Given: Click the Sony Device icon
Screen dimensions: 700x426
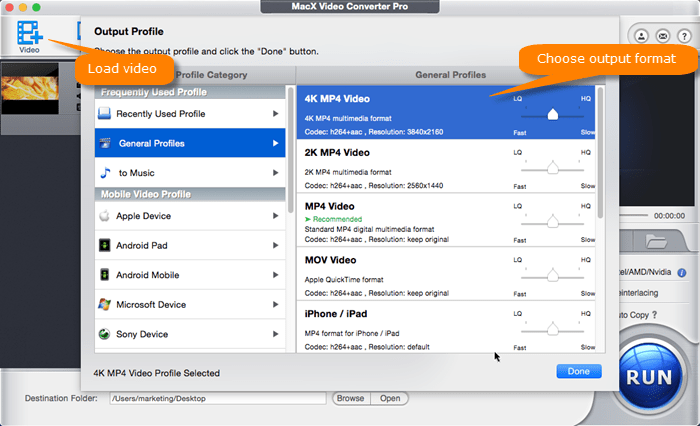Looking at the screenshot, I should tap(104, 334).
